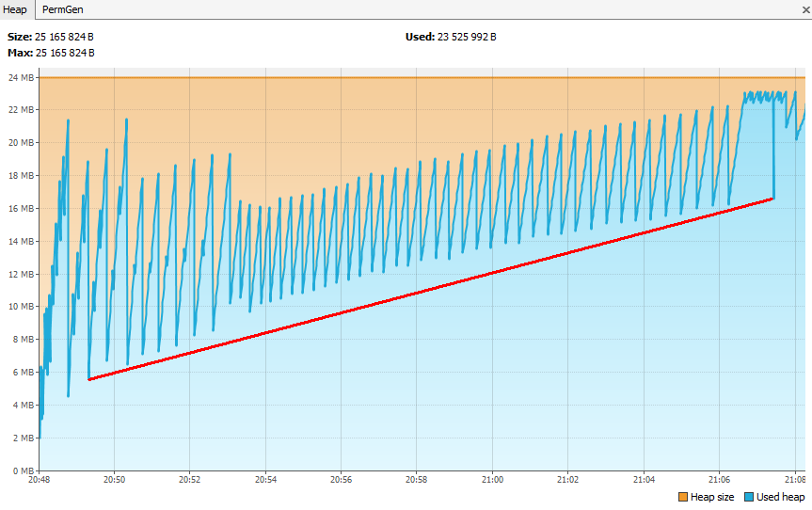Click the orange Heap size legend swatch
The width and height of the screenshot is (812, 510).
[683, 497]
